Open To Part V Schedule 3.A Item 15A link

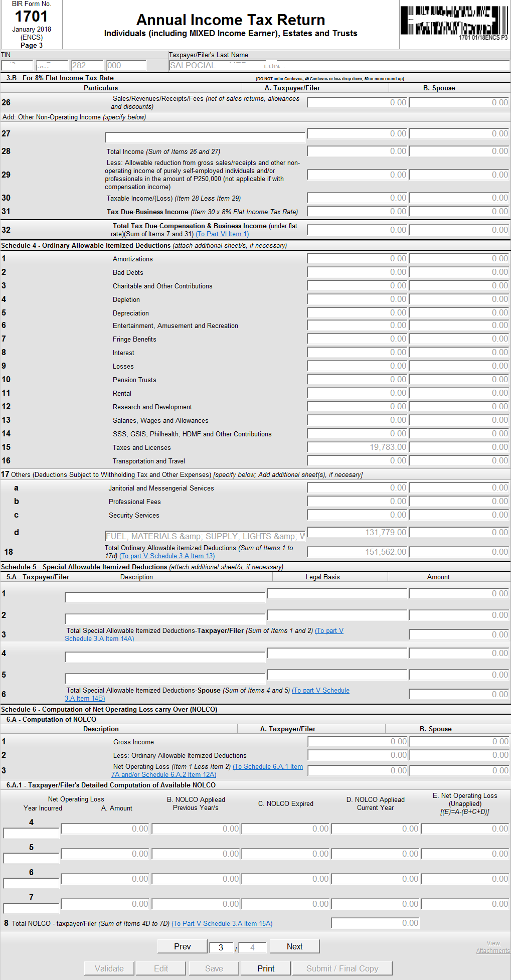tap(222, 923)
